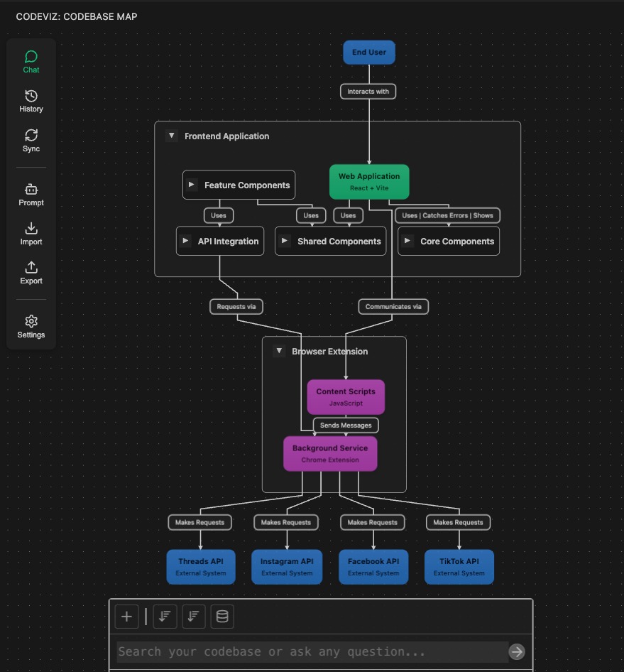This screenshot has width=624, height=672.
Task: Click 'Uses' label under Web Application
Action: coord(348,215)
